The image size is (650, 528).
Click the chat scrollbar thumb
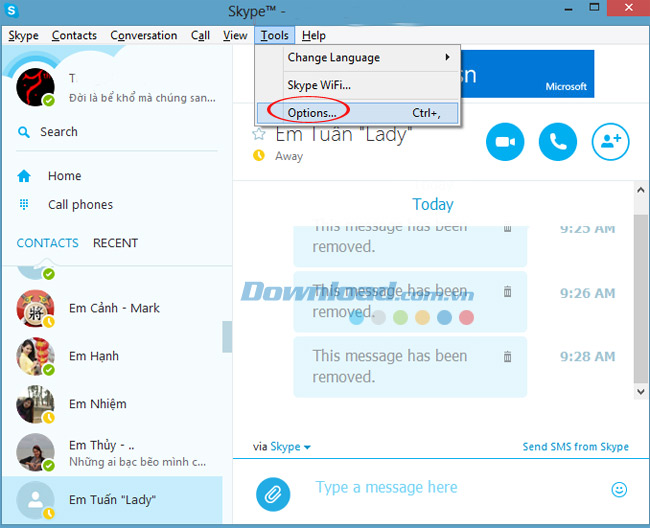(640, 298)
